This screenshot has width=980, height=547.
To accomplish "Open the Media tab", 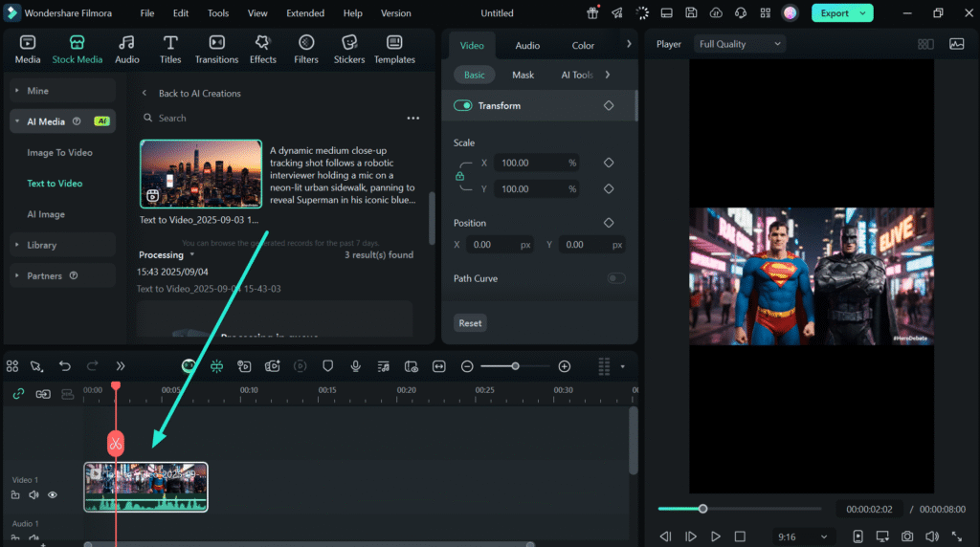I will tap(28, 50).
